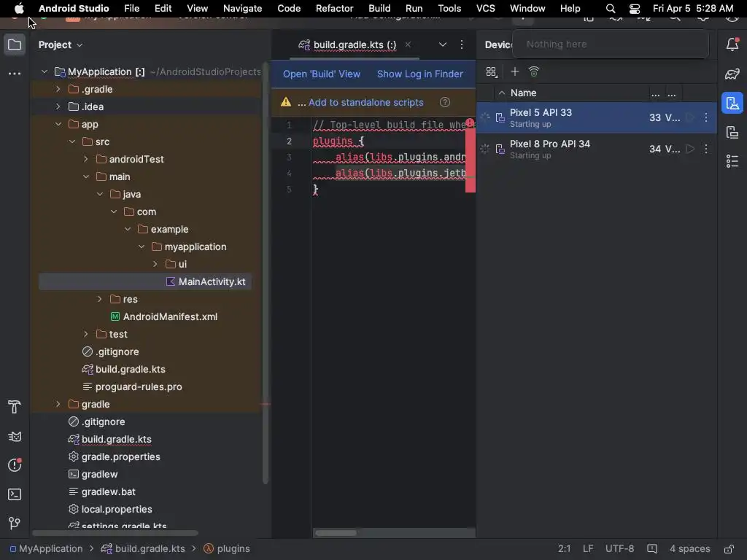The width and height of the screenshot is (747, 560).
Task: Click the editor horizontal scrollbar
Action: (336, 533)
